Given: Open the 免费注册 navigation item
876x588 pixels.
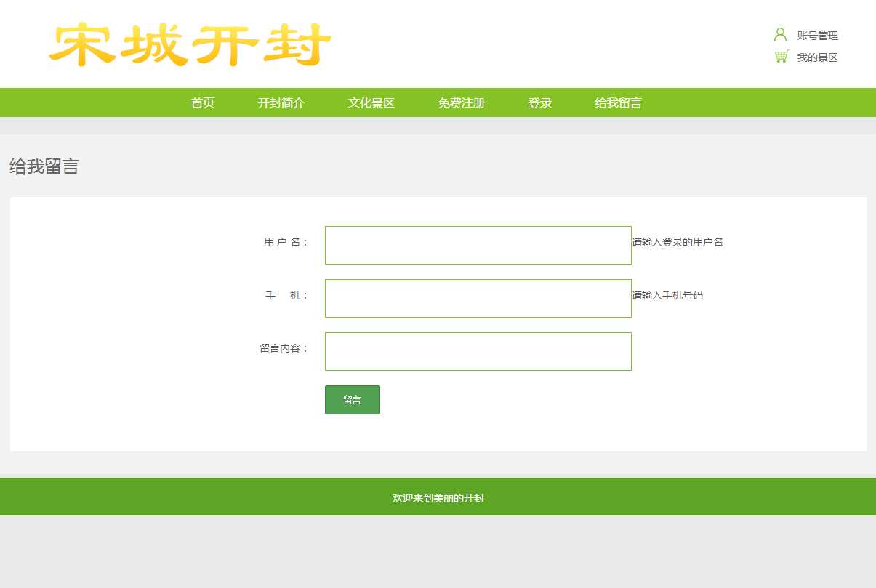Looking at the screenshot, I should click(461, 102).
